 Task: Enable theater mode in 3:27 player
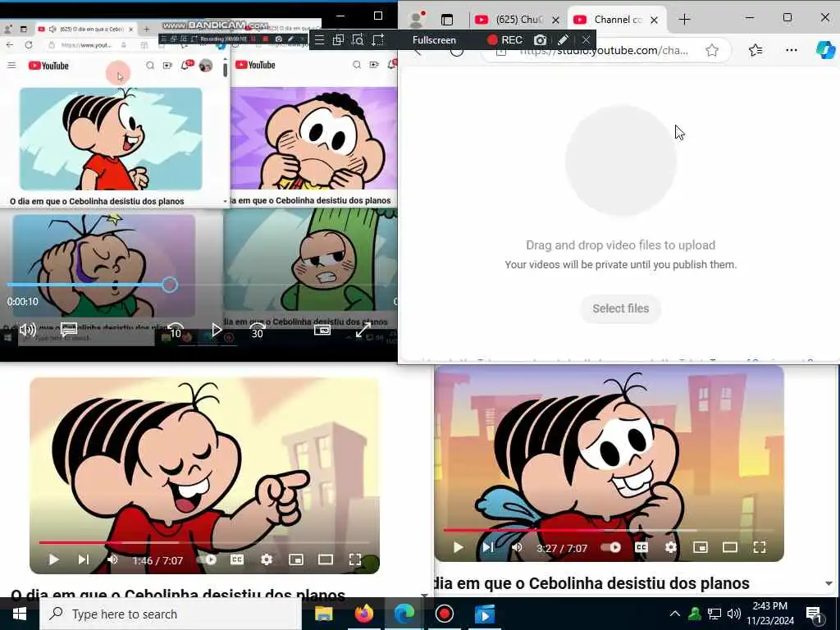point(729,547)
